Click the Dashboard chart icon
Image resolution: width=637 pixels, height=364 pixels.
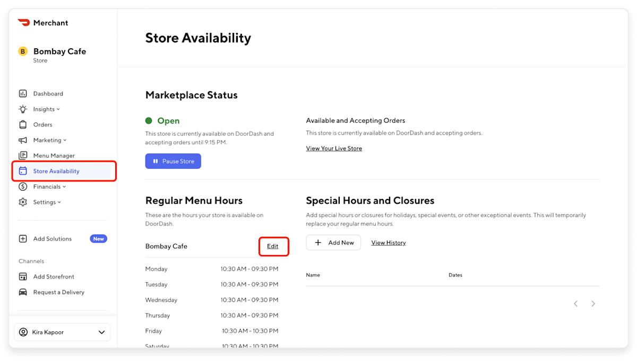click(x=23, y=93)
